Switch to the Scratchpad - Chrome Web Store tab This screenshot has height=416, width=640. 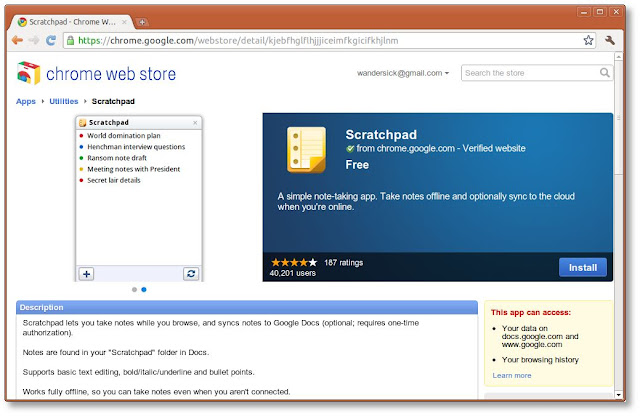72,22
